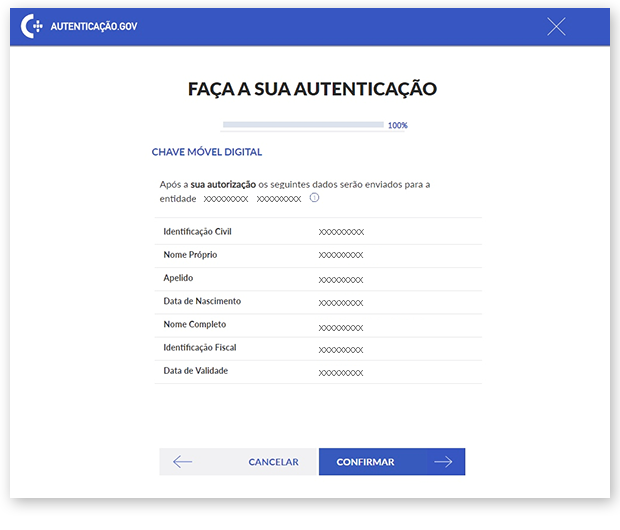
Task: Click the Identificação Fiscal row label
Action: (200, 347)
